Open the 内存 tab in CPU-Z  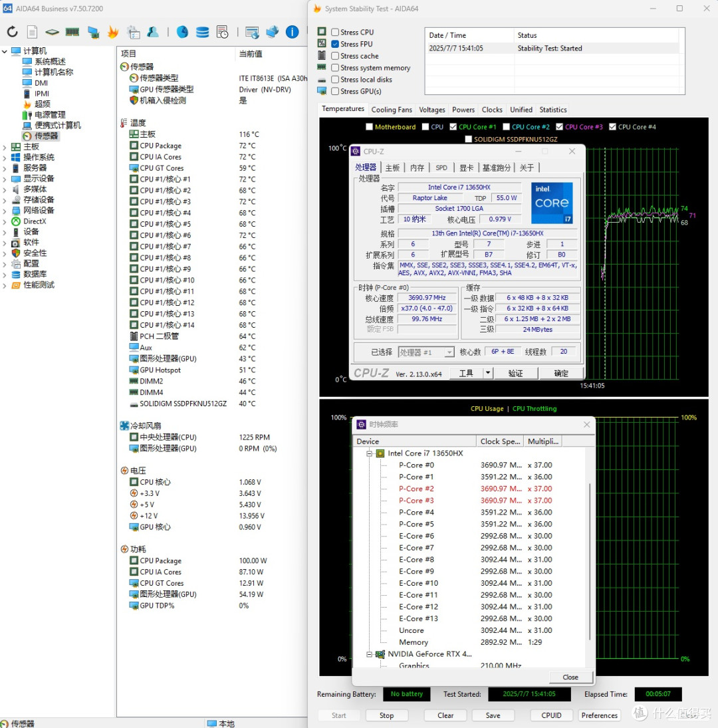point(417,168)
